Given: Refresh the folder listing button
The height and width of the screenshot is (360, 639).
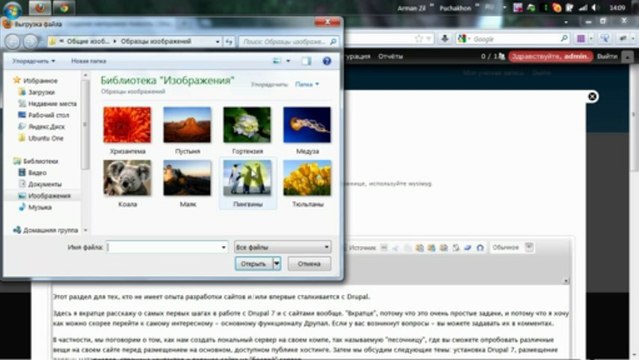Looking at the screenshot, I should 229,42.
